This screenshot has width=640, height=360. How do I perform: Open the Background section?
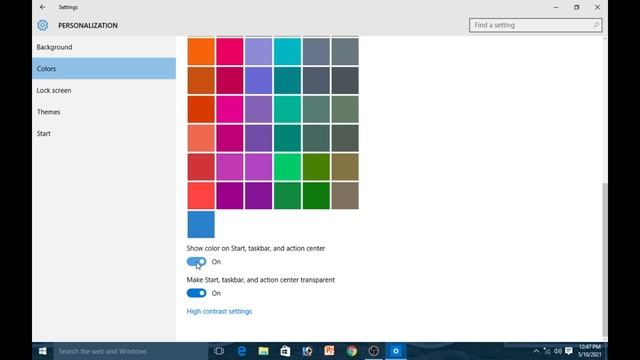104,47
